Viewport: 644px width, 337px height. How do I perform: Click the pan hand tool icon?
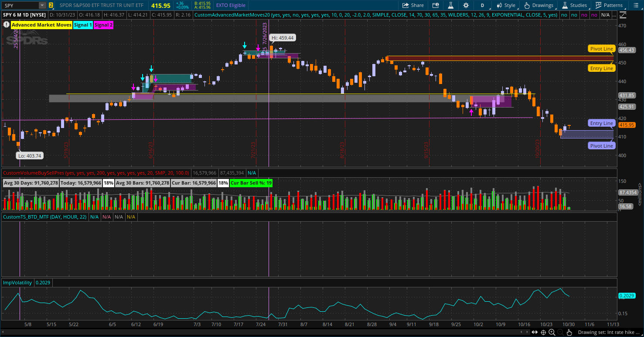tap(569, 332)
